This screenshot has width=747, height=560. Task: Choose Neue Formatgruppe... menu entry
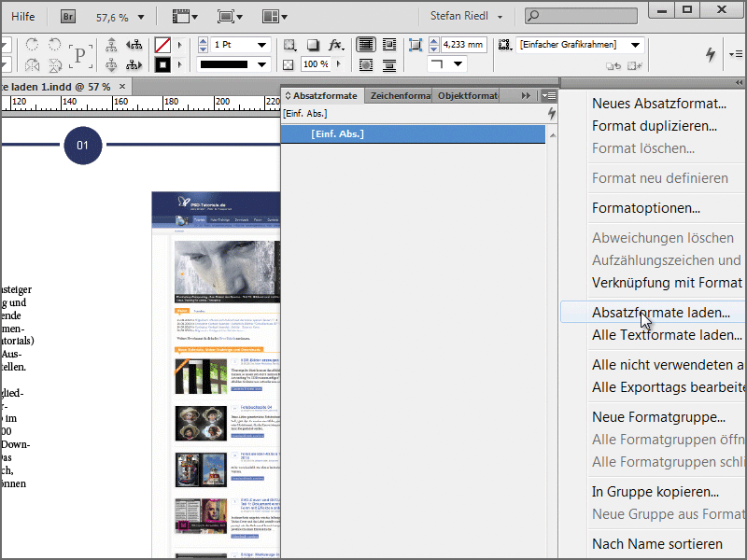click(x=658, y=416)
